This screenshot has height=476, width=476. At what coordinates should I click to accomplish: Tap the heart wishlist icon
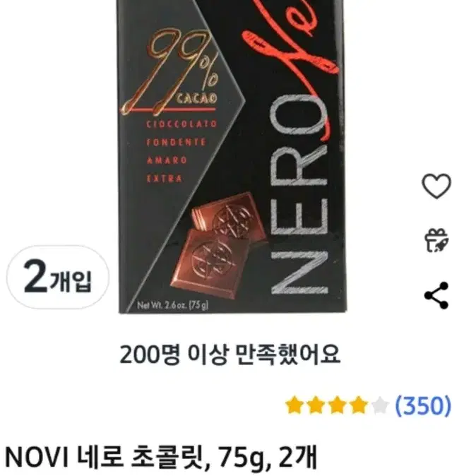pos(436,186)
